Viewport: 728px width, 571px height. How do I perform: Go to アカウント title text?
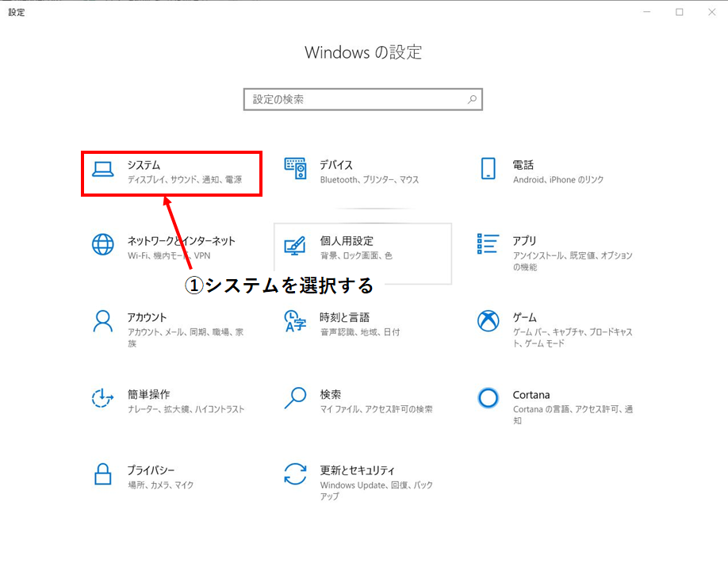click(147, 317)
